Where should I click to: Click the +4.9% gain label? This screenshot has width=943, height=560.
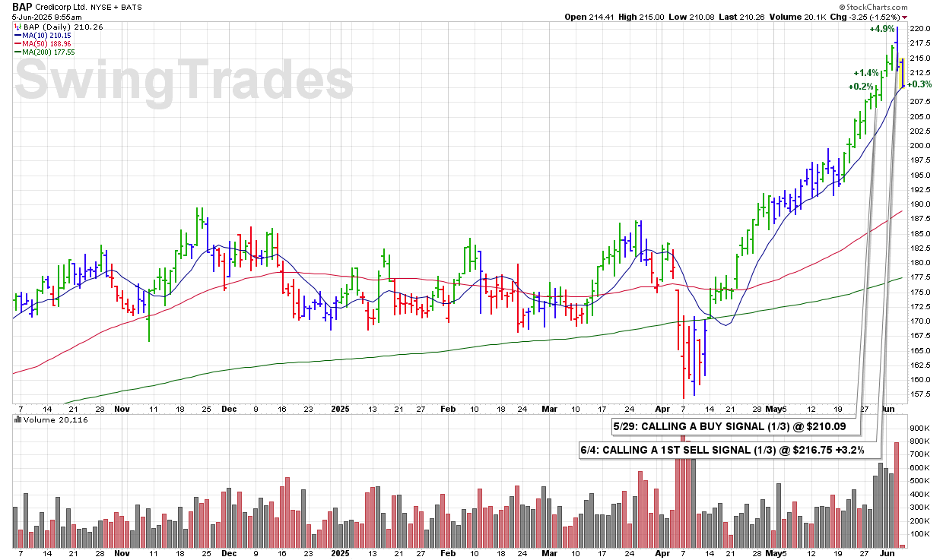881,29
